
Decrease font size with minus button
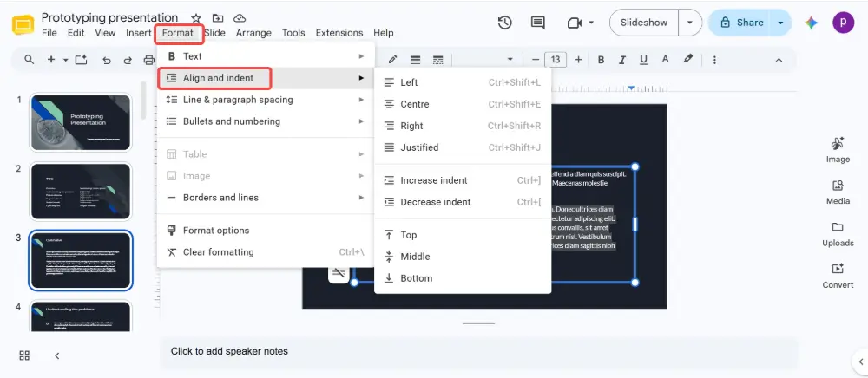point(536,60)
